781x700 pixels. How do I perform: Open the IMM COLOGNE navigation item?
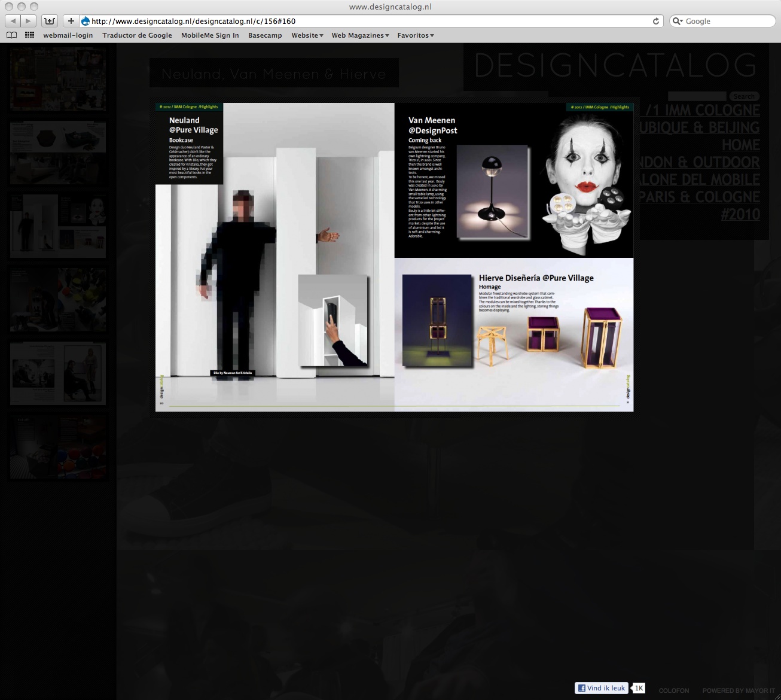703,111
